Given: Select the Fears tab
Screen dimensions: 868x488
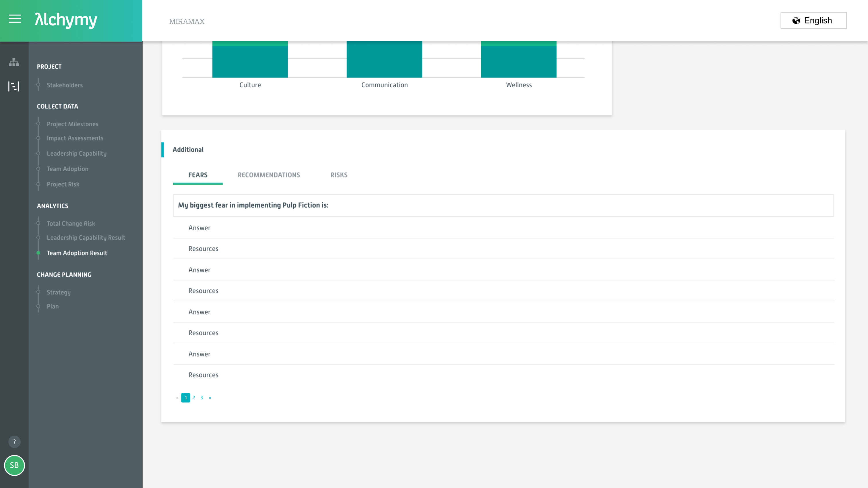Looking at the screenshot, I should coord(197,175).
